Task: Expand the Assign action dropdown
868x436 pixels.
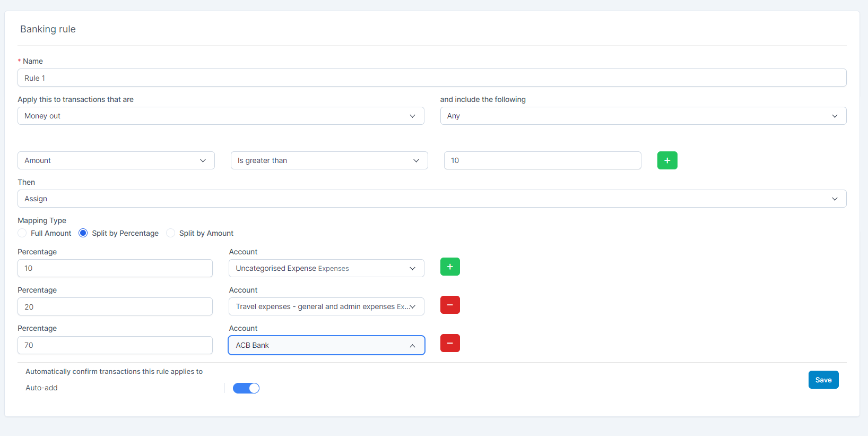Action: (432, 199)
